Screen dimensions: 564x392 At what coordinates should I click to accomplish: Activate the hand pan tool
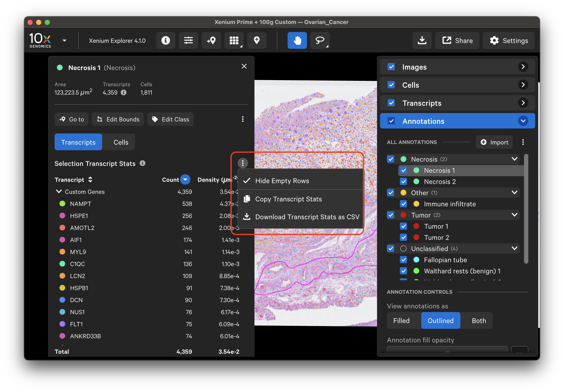click(297, 41)
